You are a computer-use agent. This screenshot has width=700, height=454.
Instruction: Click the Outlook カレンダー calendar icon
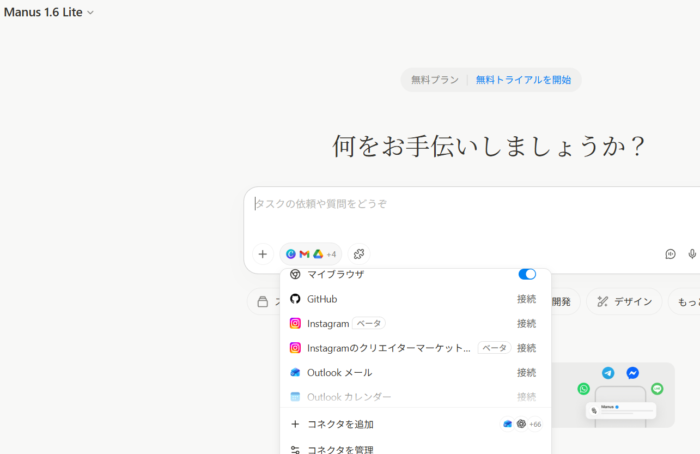point(295,397)
